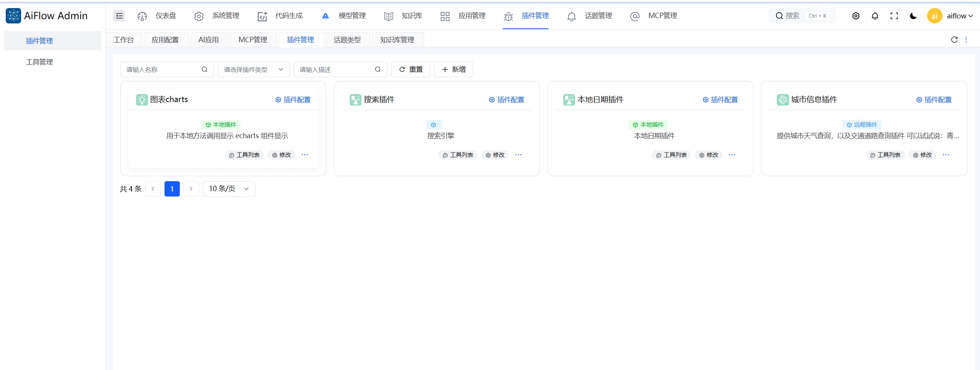Refresh the plugin list
Screen dimensions: 980x370
(954, 40)
